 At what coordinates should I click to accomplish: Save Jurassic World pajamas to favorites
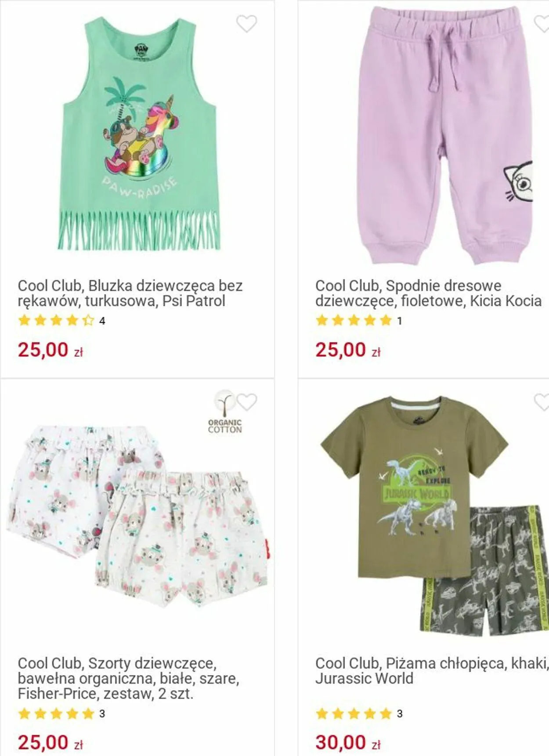[542, 402]
